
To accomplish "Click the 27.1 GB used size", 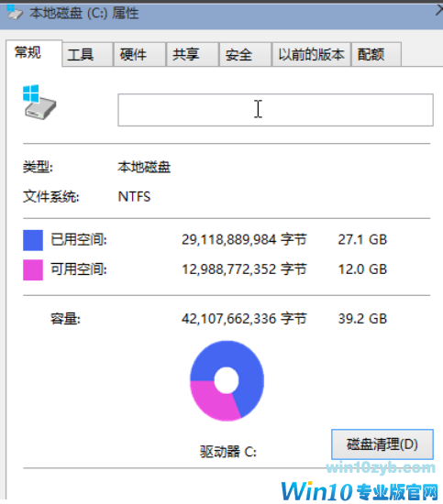I will (362, 240).
